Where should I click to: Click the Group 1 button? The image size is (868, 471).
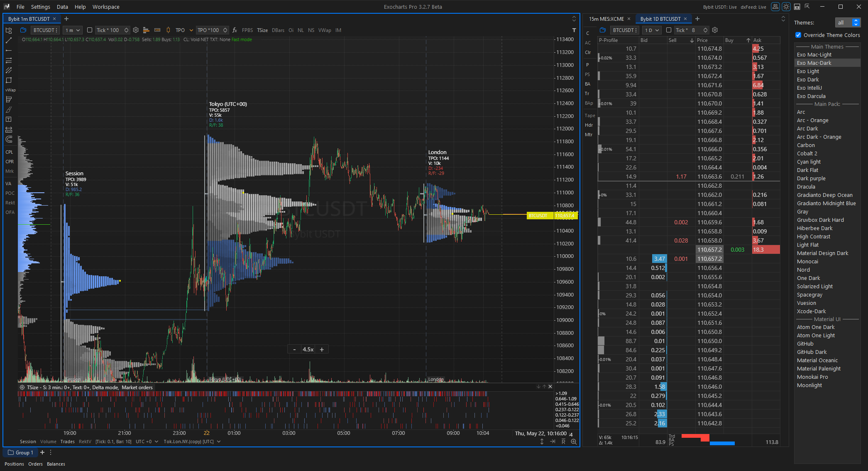(x=20, y=452)
